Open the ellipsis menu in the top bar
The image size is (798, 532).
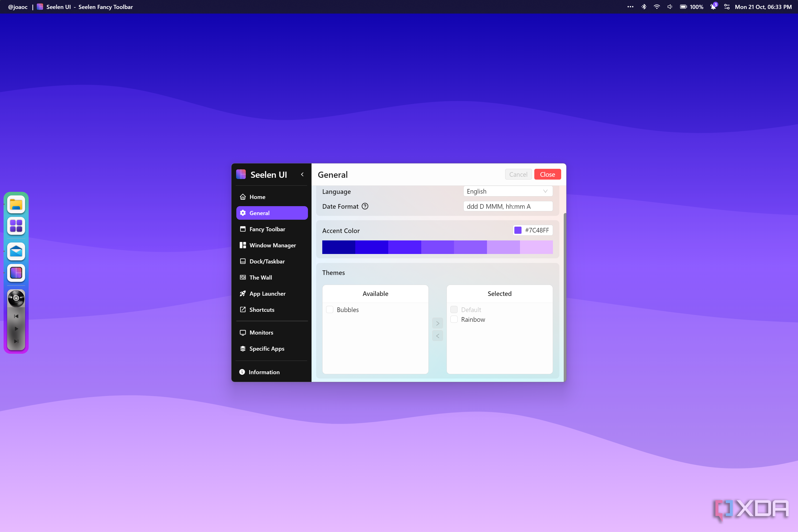pyautogui.click(x=630, y=6)
